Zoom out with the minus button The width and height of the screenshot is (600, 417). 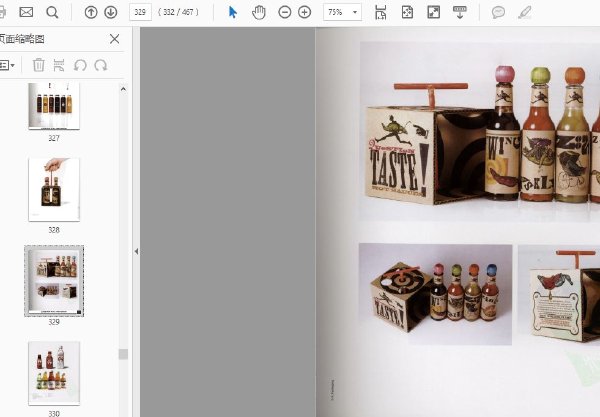(x=285, y=12)
